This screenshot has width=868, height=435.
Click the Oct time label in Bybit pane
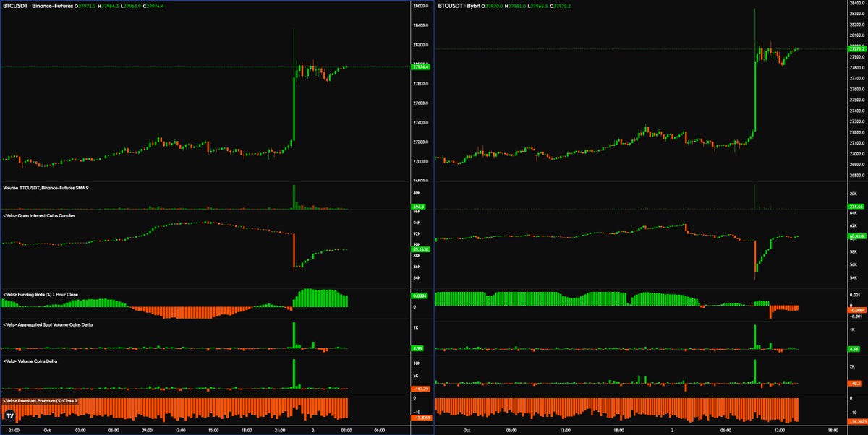click(x=466, y=430)
